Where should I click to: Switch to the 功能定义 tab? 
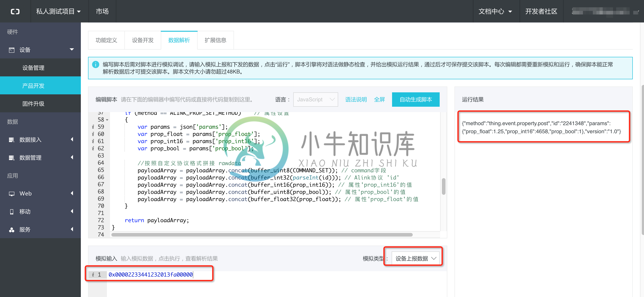click(x=106, y=40)
